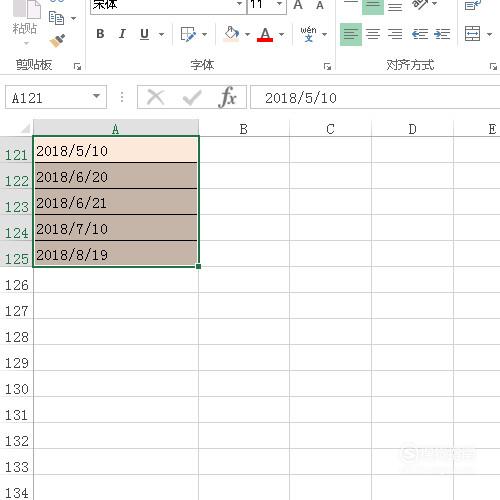
Task: Select column D header
Action: pos(412,129)
